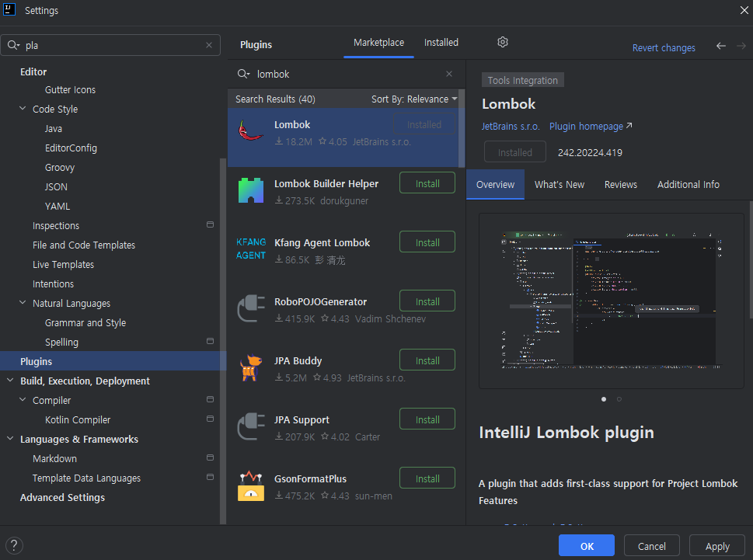Click the project-level icon beside Compiler
The height and width of the screenshot is (560, 753).
[210, 399]
